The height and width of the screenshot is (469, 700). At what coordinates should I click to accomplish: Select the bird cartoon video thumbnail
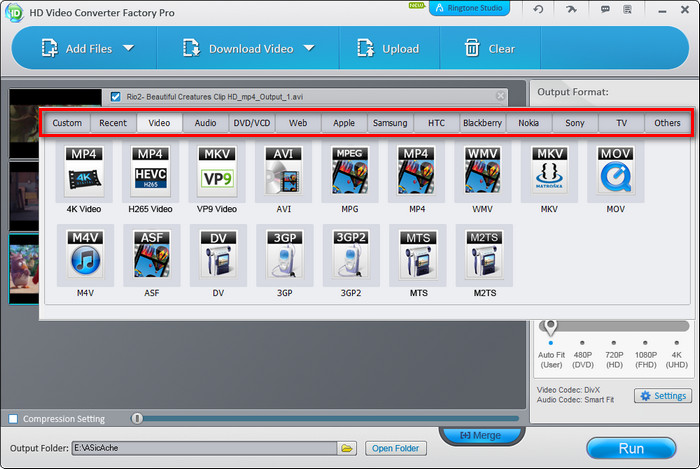coord(24,269)
